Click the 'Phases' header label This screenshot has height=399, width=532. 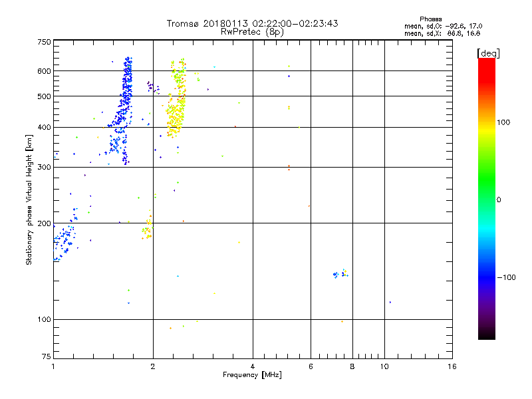(x=430, y=19)
